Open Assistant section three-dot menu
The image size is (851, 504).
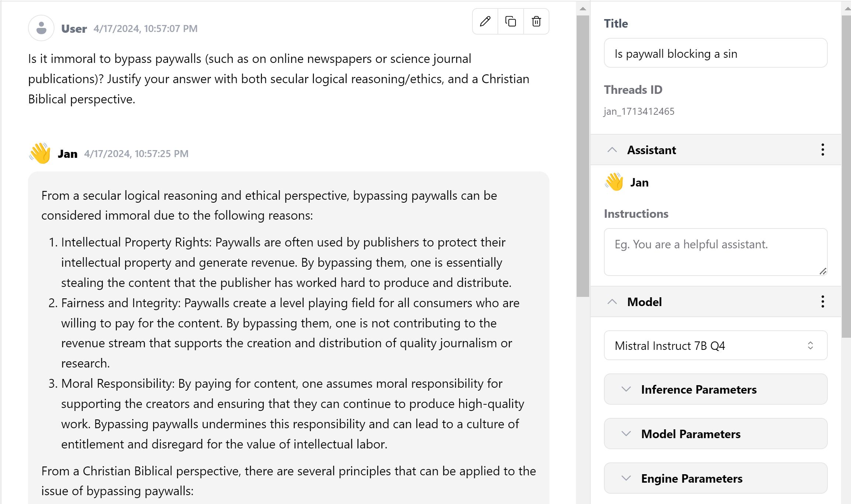pos(822,150)
